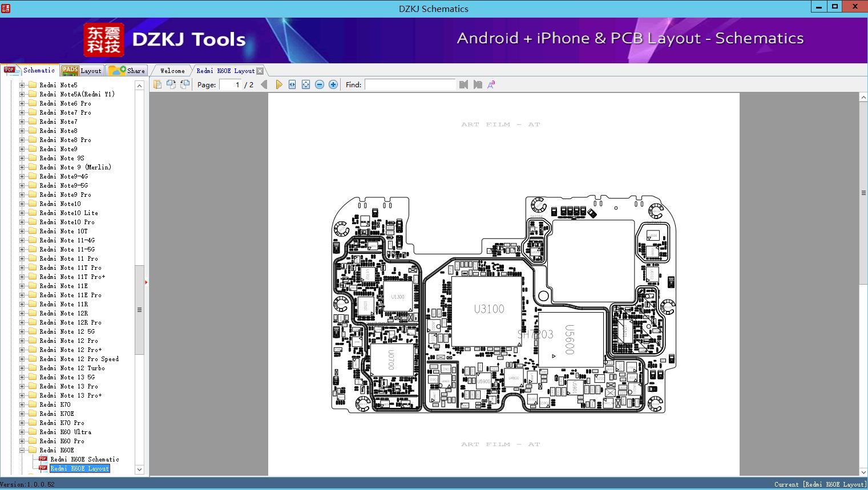Image resolution: width=868 pixels, height=490 pixels.
Task: Open the Share tab
Action: tap(127, 71)
